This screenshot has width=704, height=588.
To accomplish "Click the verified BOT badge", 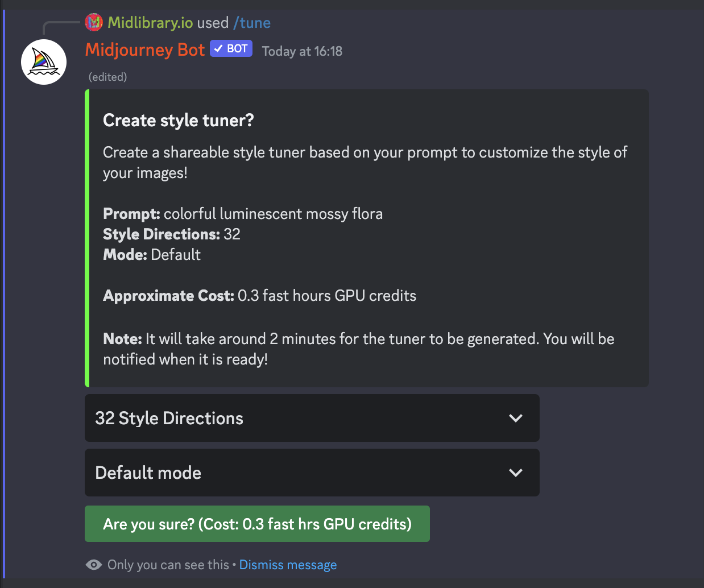I will 231,48.
